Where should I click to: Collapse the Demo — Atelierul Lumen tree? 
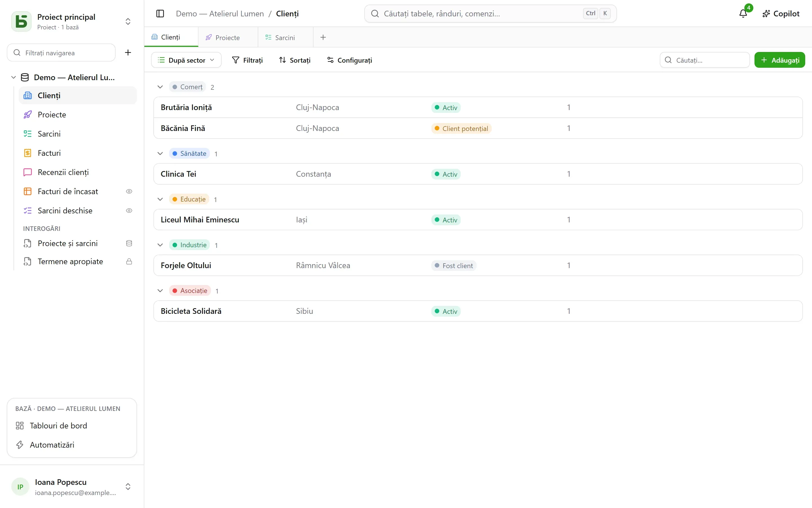point(14,77)
